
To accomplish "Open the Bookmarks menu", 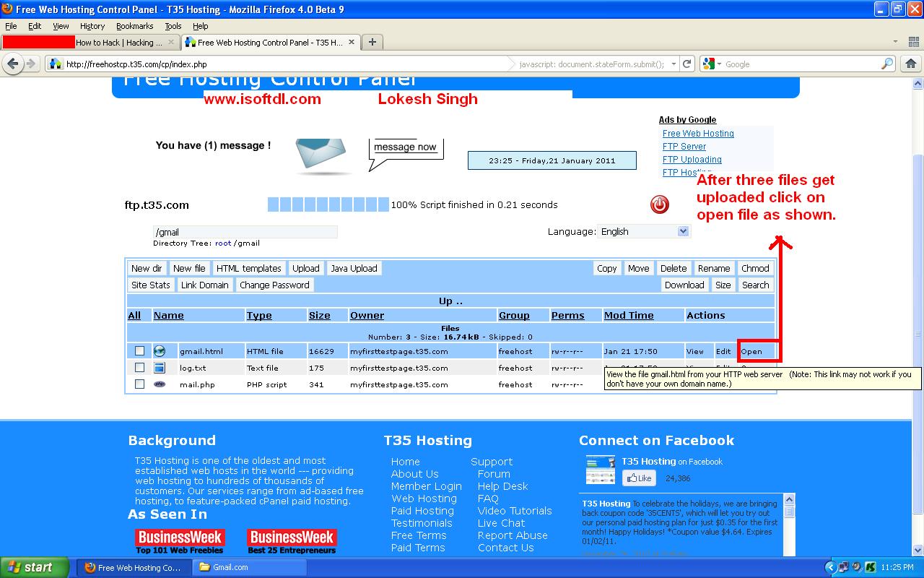I will pyautogui.click(x=135, y=26).
